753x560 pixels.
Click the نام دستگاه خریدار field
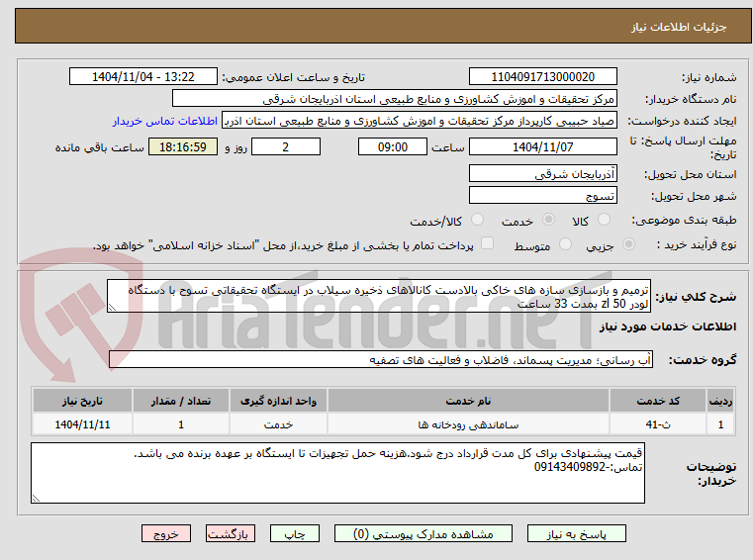coord(394,99)
